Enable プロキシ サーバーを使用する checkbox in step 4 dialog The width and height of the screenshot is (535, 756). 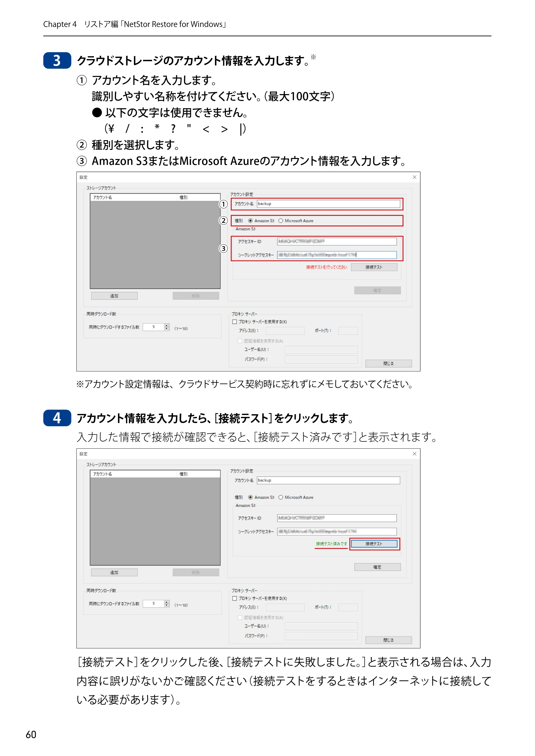234,598
